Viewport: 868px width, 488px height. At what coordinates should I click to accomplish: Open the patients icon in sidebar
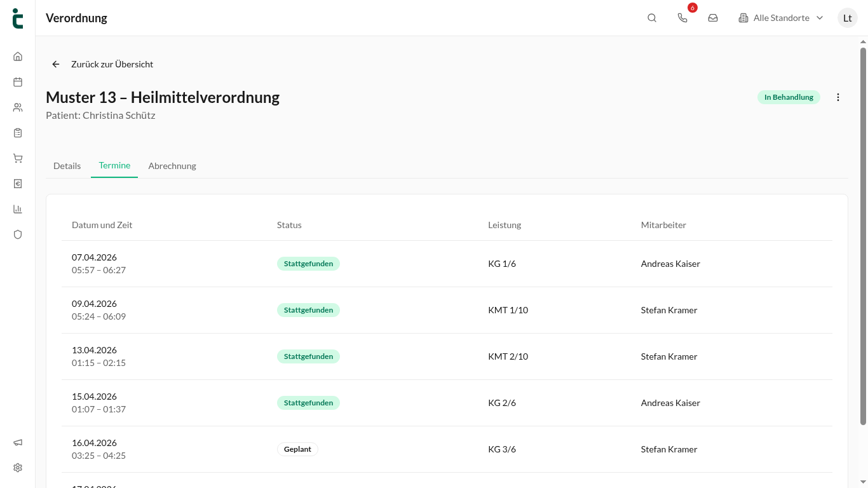(18, 107)
